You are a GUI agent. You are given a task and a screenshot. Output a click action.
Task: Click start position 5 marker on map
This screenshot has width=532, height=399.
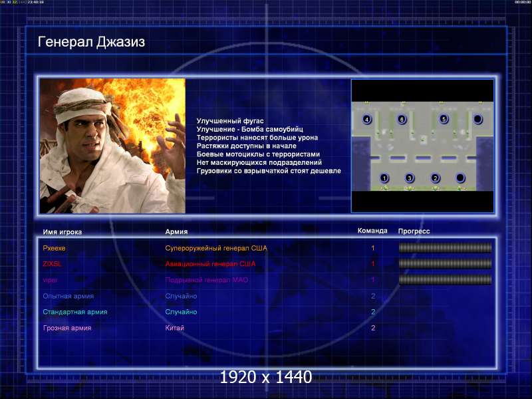click(x=444, y=119)
